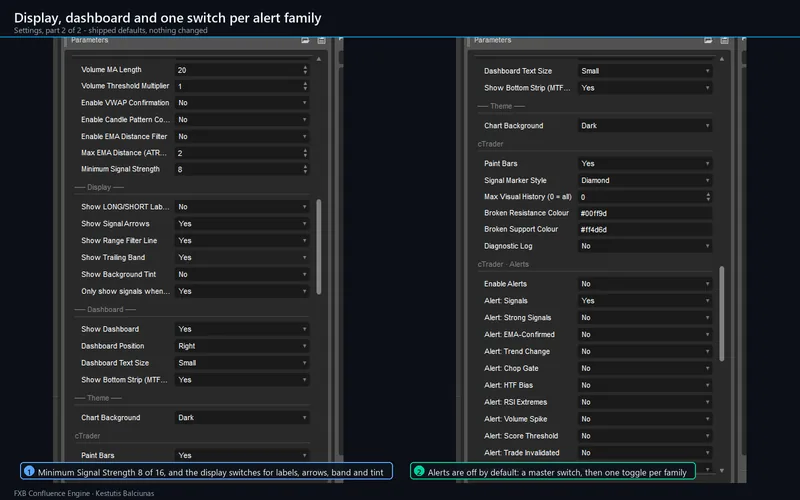Click the right panel vertical scrollbar thumb
Image resolution: width=800 pixels, height=500 pixels.
click(x=722, y=314)
